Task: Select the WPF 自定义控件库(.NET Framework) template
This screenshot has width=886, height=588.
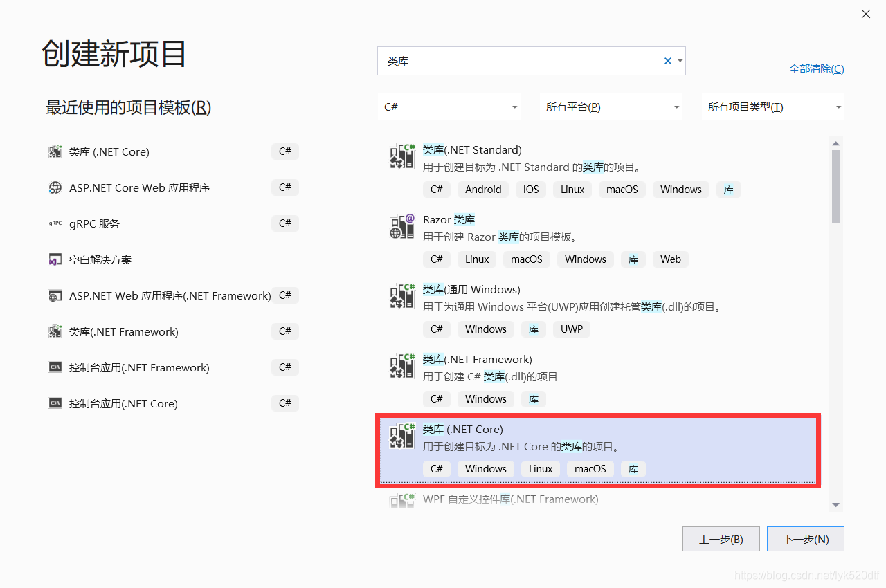Action: [511, 499]
